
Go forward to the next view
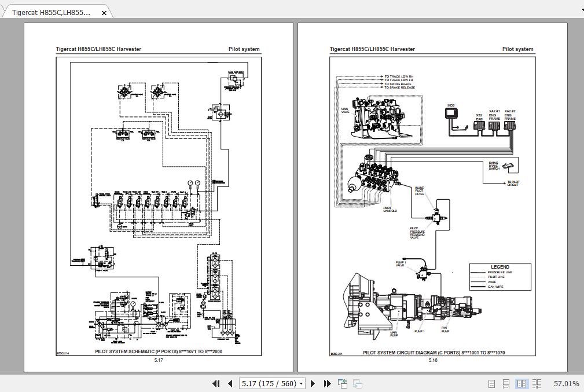click(x=357, y=383)
